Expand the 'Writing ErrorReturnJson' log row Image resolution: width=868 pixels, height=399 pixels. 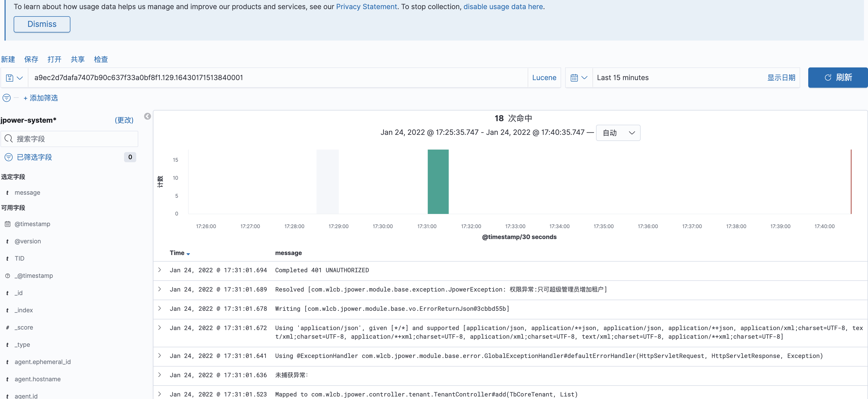(x=160, y=308)
